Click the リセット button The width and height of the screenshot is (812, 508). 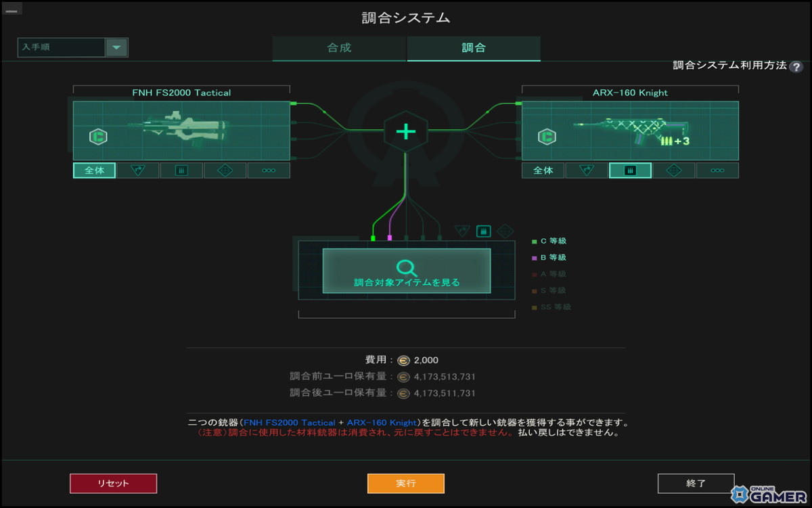(x=113, y=483)
